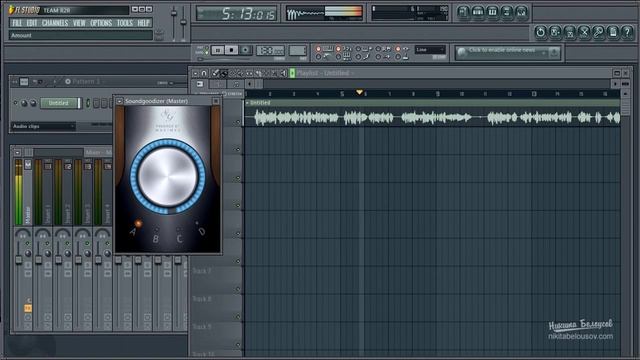Open the online news panel dropdown arrow
640x360 pixels.
point(544,53)
